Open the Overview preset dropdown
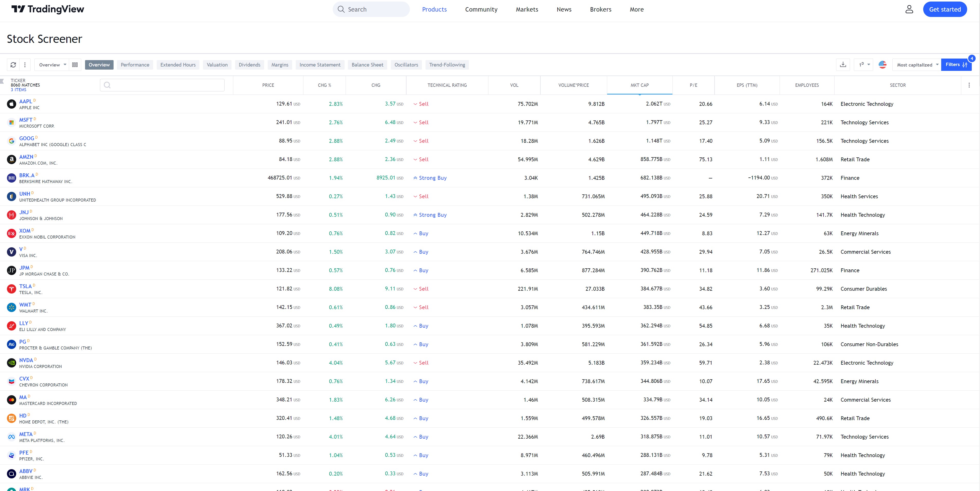Screen dimensions: 980x491 coord(51,65)
